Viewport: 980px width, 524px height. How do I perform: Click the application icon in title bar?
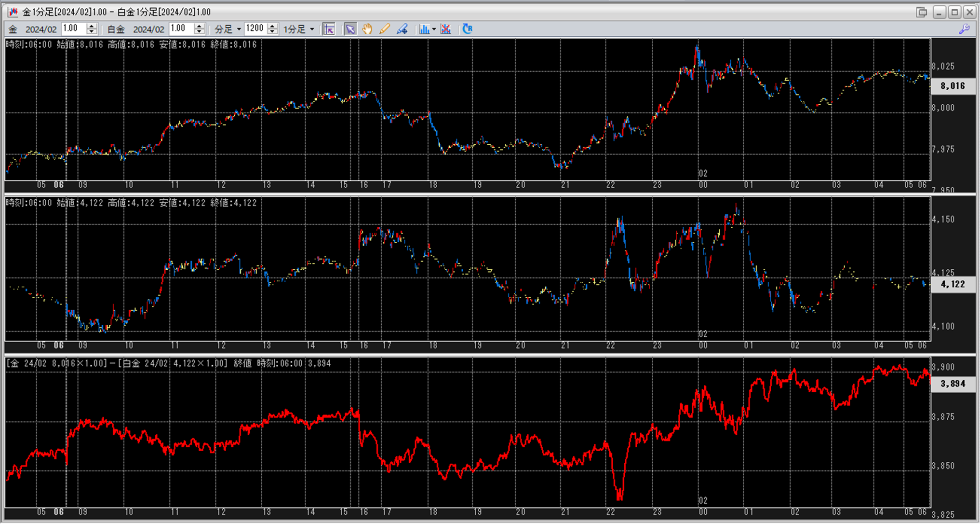(13, 12)
